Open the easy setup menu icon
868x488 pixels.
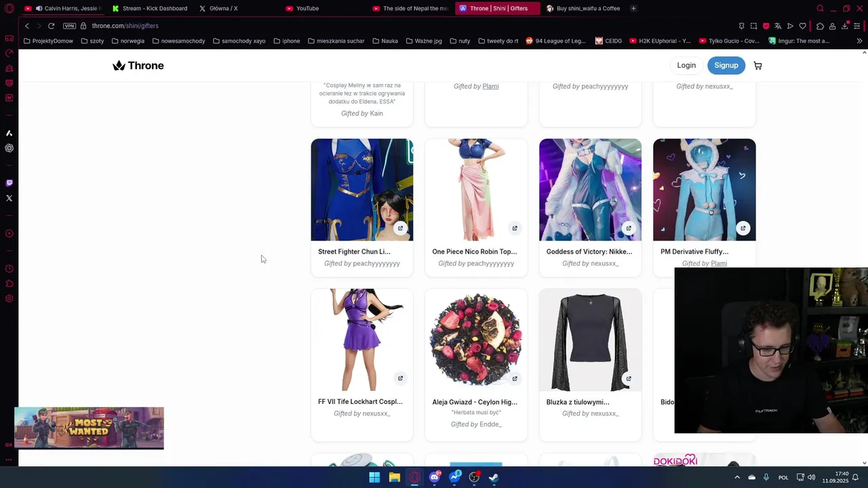point(857,26)
